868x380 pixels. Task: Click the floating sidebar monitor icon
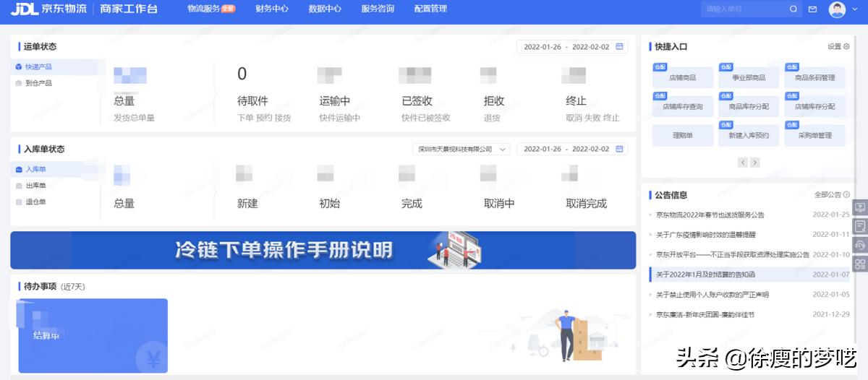coord(860,208)
